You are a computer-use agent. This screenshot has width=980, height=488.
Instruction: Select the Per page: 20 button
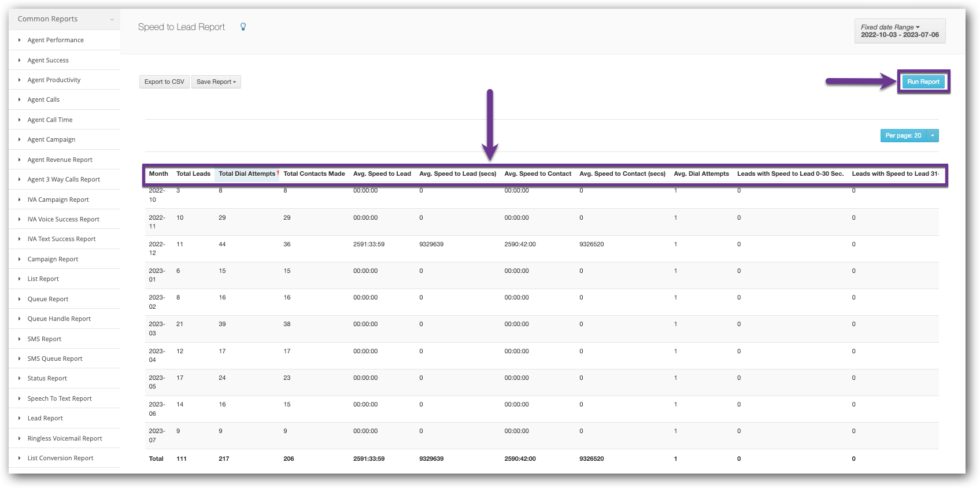(903, 136)
